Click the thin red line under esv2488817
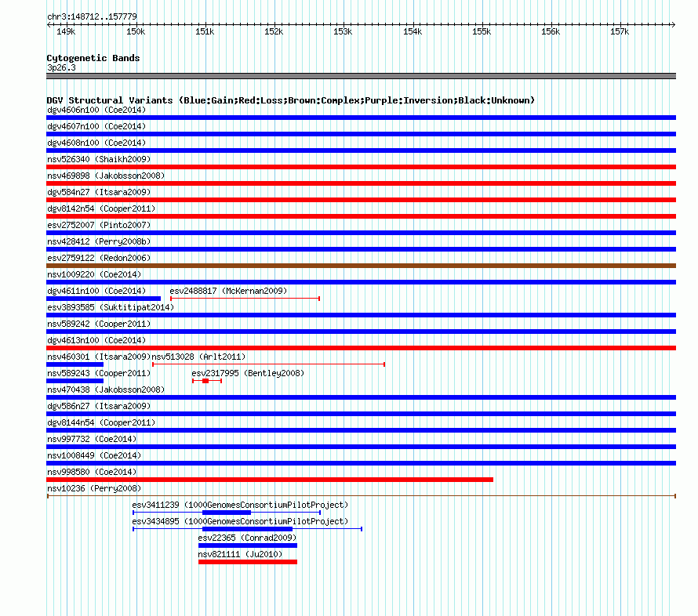 pyautogui.click(x=245, y=299)
